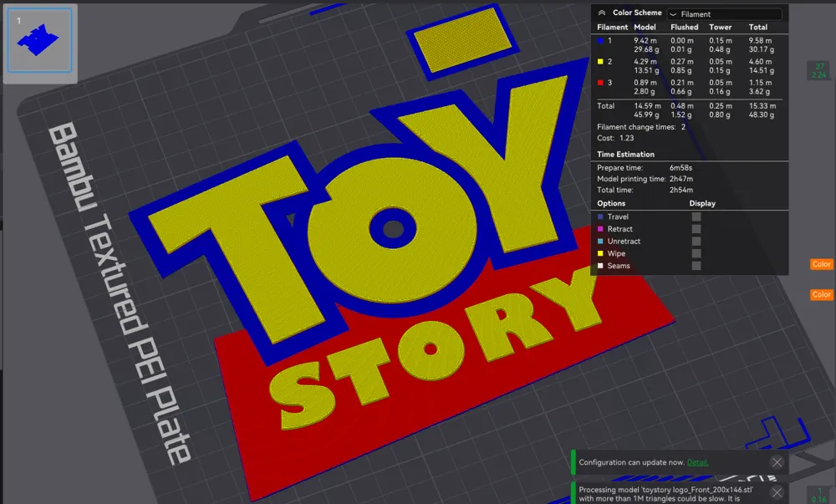Open the Color Scheme dropdown showing Filament

pos(725,14)
